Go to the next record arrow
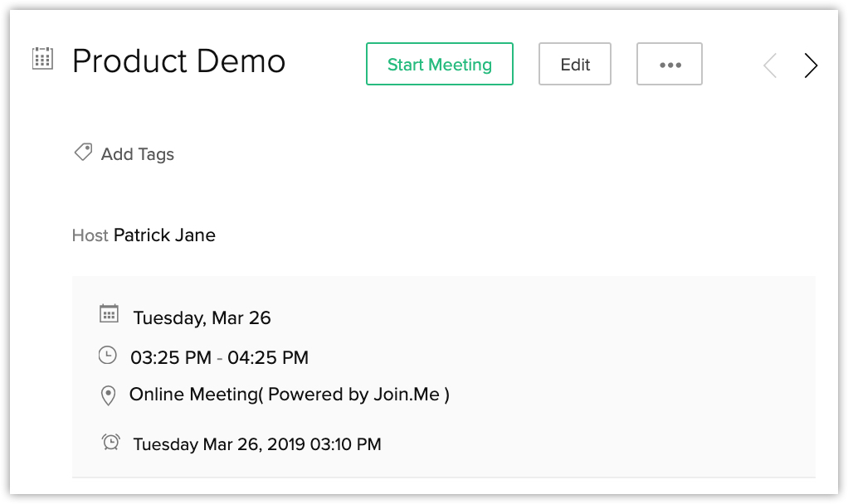 pos(811,65)
